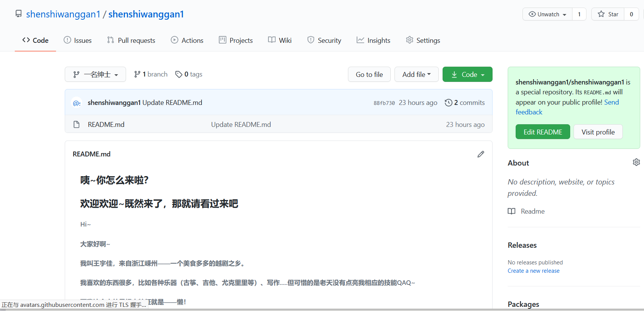Image resolution: width=644 pixels, height=311 pixels.
Task: Open the Insights tab
Action: tap(373, 40)
